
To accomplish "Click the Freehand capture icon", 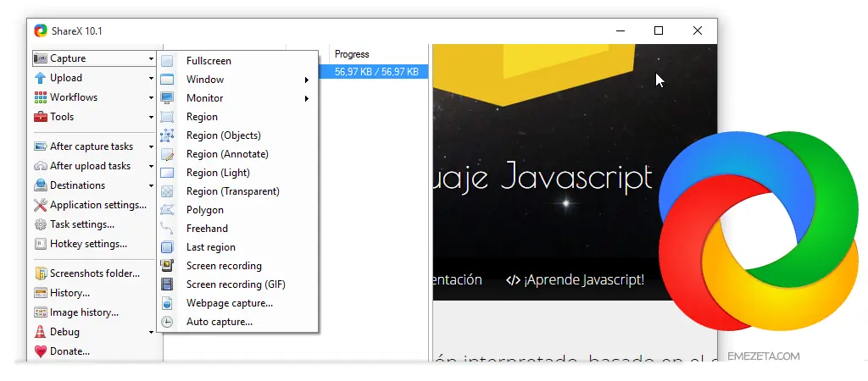I will (x=167, y=229).
